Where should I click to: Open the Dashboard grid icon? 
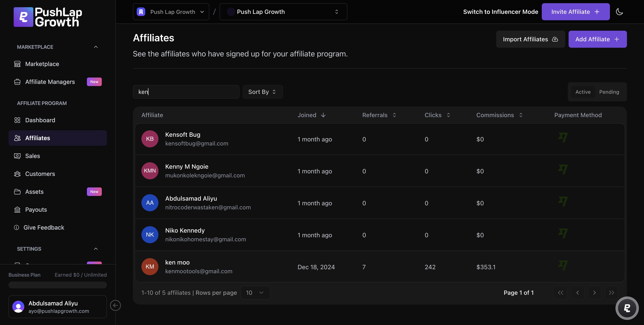17,120
